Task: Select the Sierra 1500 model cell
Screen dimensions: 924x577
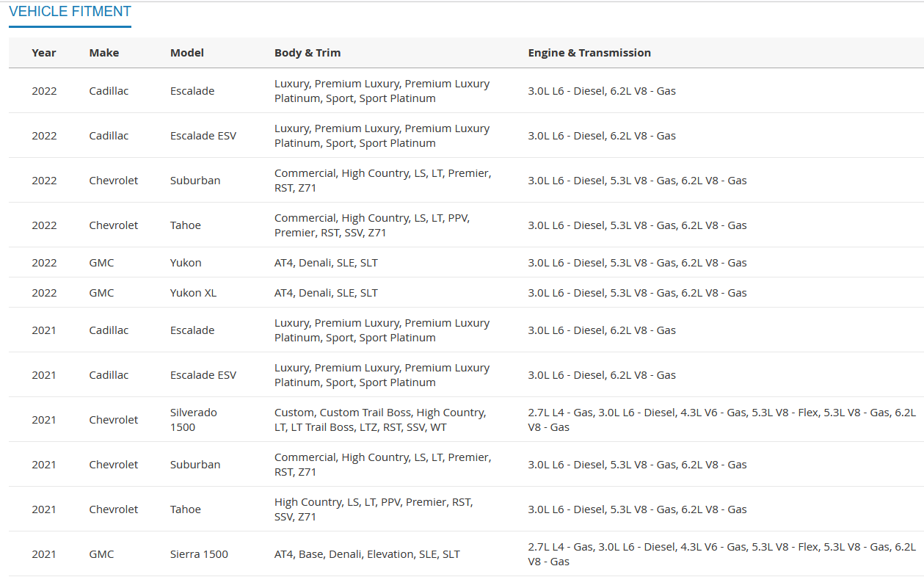Action: coord(199,554)
